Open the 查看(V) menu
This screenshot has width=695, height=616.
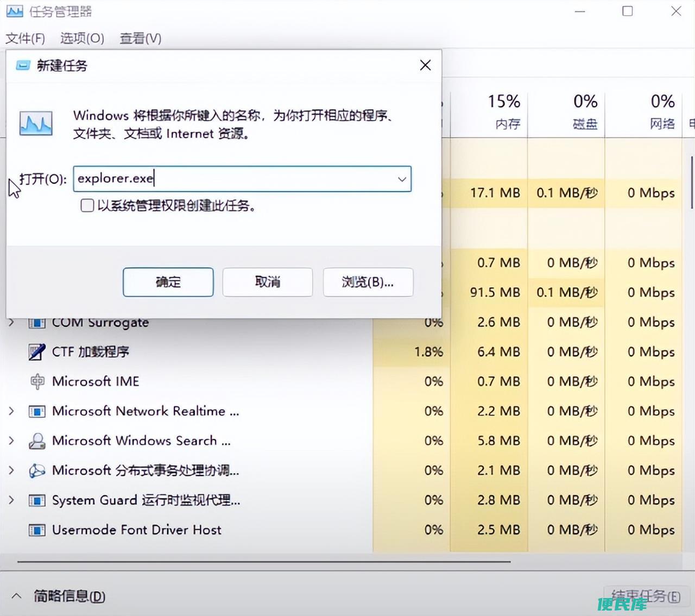(140, 38)
